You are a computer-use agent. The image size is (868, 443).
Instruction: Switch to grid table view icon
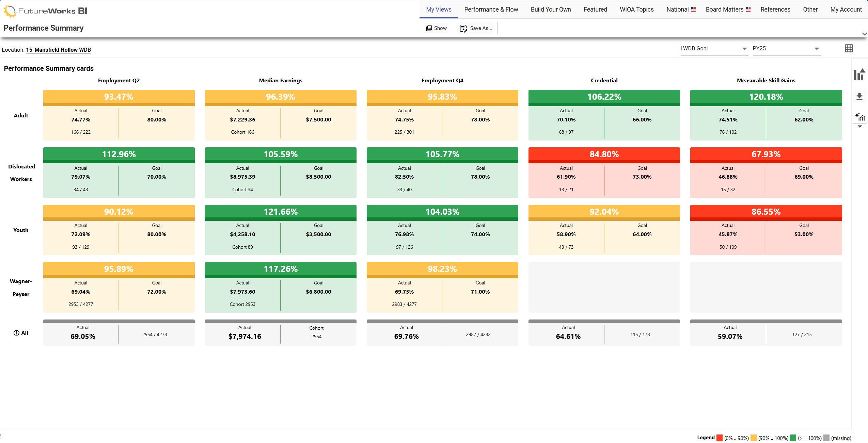(849, 49)
